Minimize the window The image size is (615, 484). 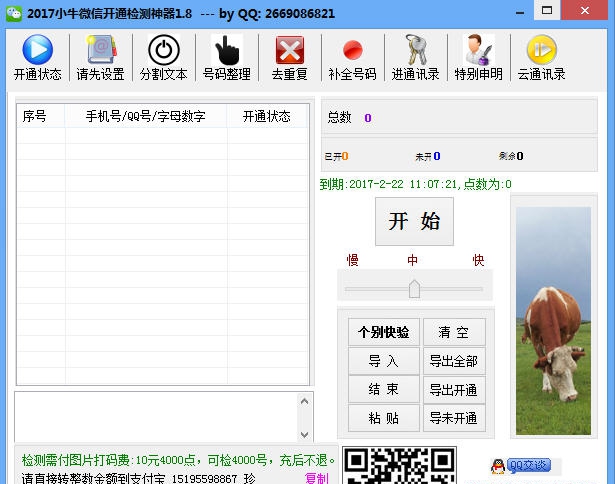click(520, 13)
